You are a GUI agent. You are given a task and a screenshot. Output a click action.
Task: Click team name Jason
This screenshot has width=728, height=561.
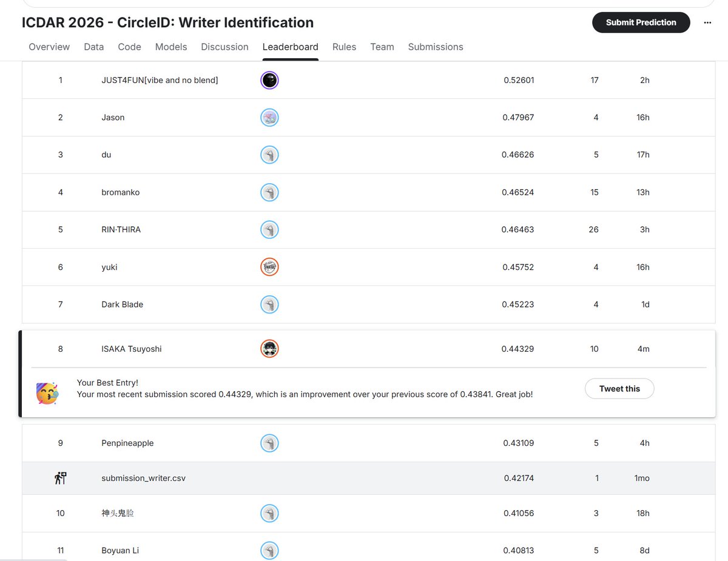113,118
